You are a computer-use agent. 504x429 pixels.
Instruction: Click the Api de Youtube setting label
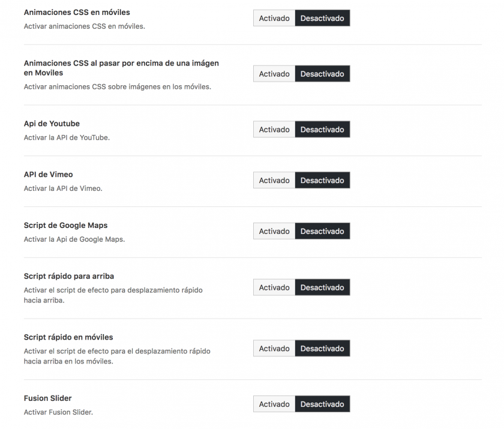(52, 124)
